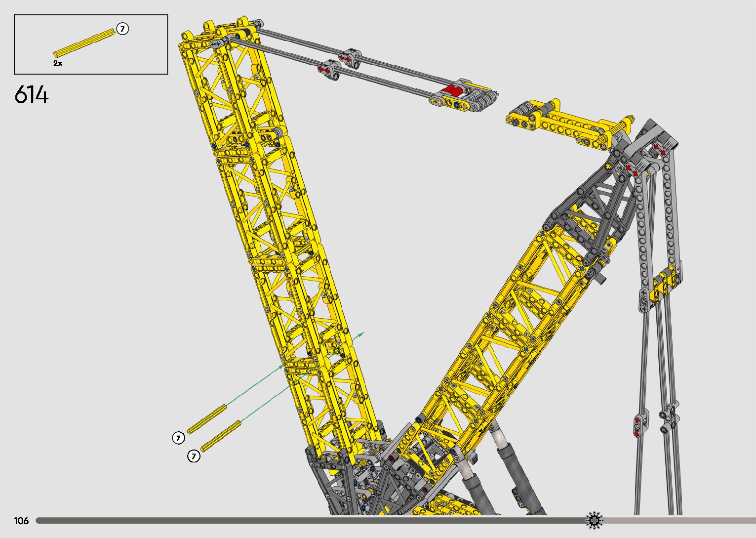Image resolution: width=756 pixels, height=538 pixels.
Task: Select the yellow axle in the parts box
Action: pos(84,42)
